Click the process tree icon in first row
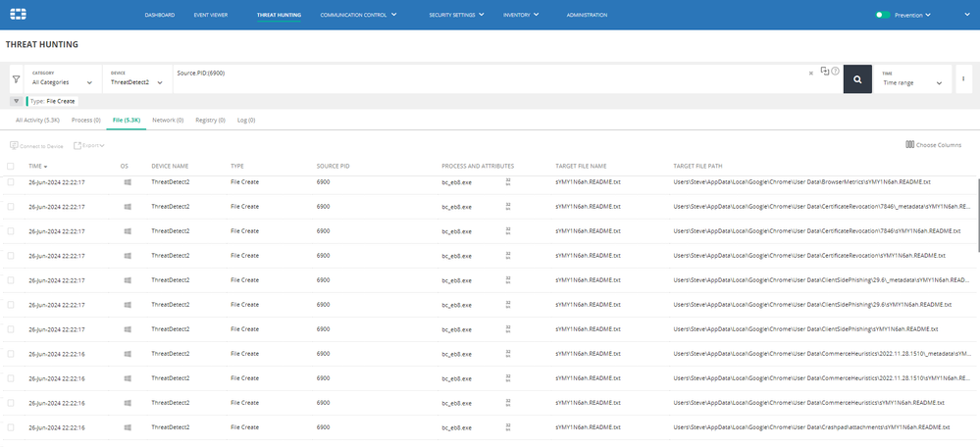The width and height of the screenshot is (980, 447). pyautogui.click(x=508, y=182)
